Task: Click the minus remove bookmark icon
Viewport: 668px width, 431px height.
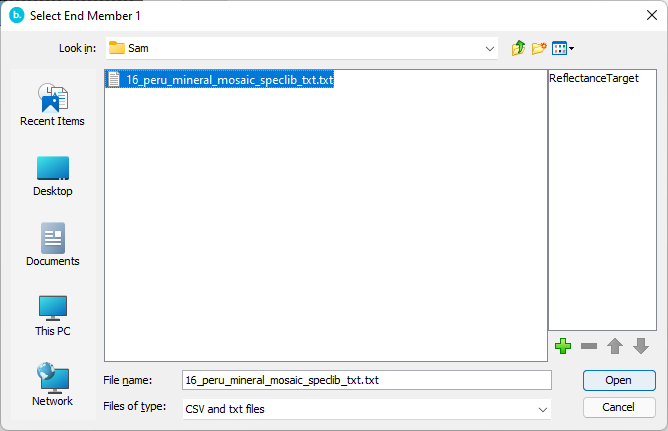Action: (589, 346)
